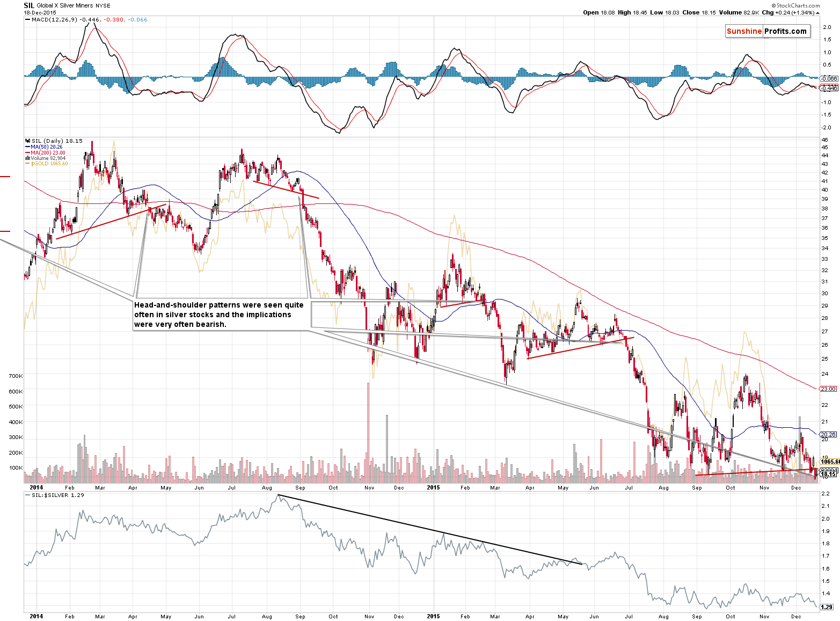Click the Open 18.08 value

click(598, 12)
